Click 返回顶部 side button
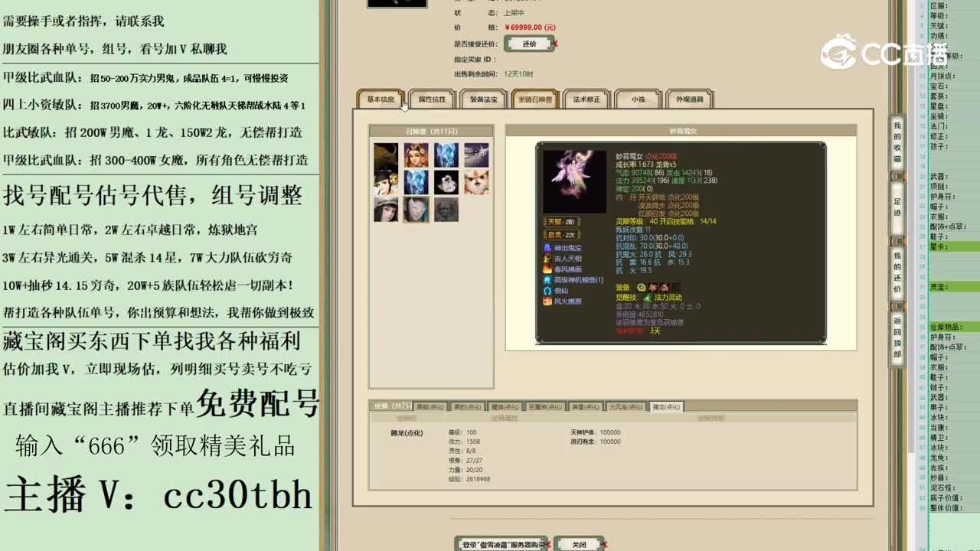This screenshot has height=551, width=980. tap(897, 337)
